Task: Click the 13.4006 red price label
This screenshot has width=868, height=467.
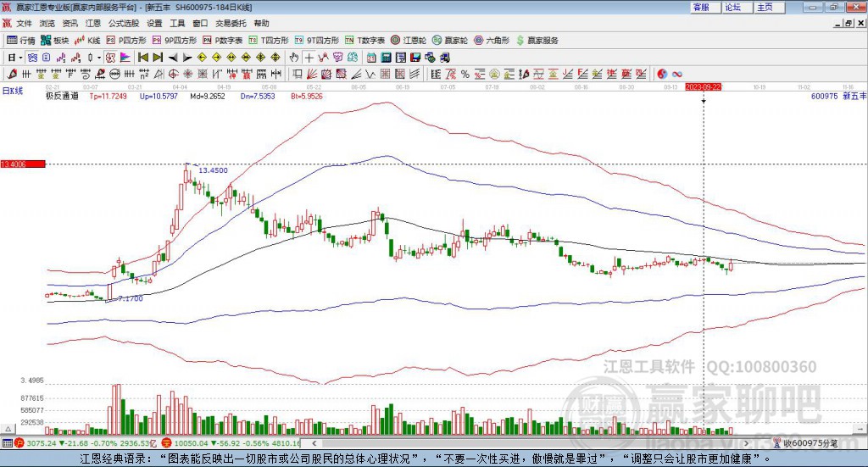Action: (x=23, y=164)
